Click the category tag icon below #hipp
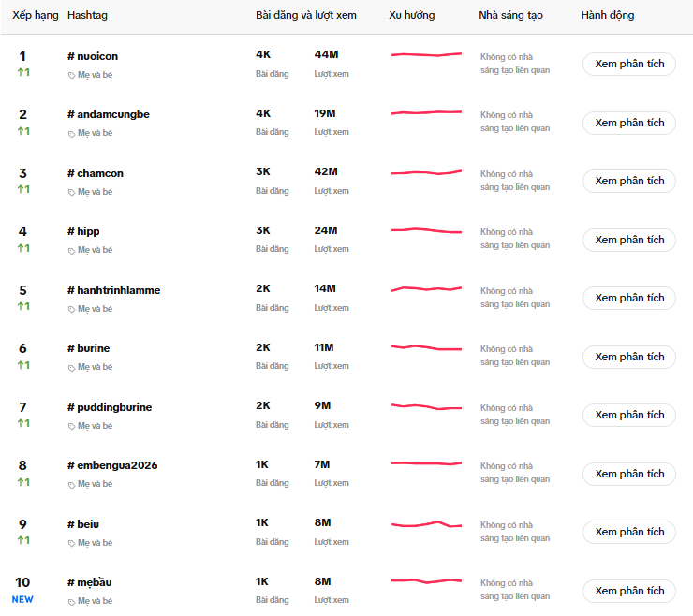The image size is (693, 616). pyautogui.click(x=72, y=250)
